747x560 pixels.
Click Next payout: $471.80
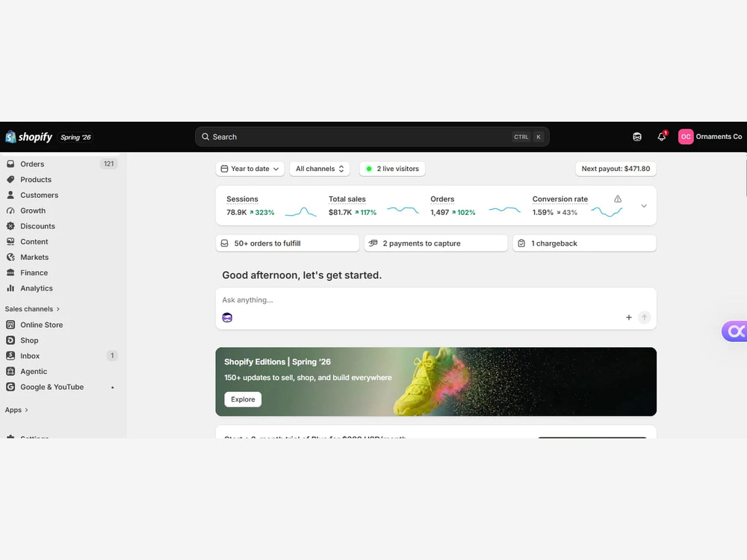click(x=616, y=169)
